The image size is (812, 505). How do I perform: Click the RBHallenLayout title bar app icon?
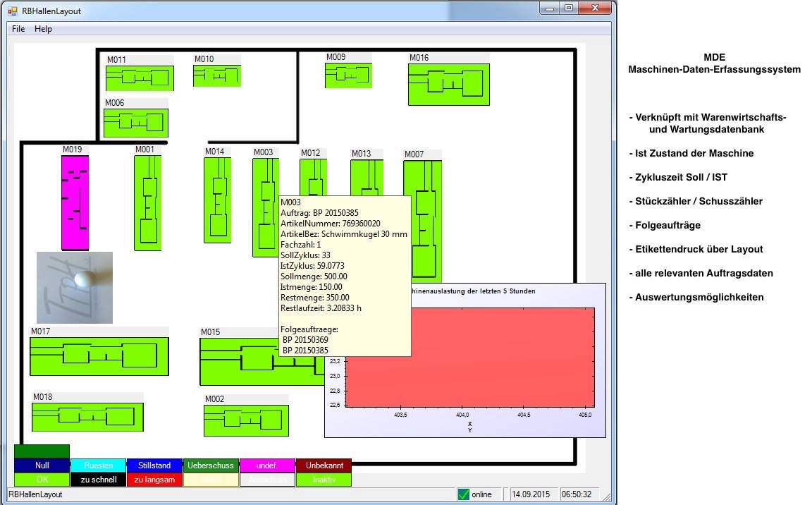coord(13,11)
